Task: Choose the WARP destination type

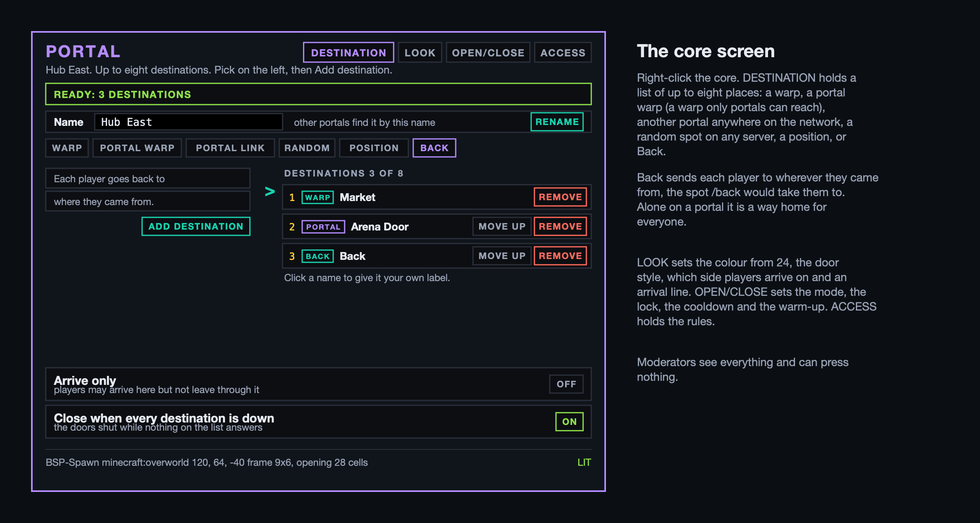Action: click(x=67, y=148)
